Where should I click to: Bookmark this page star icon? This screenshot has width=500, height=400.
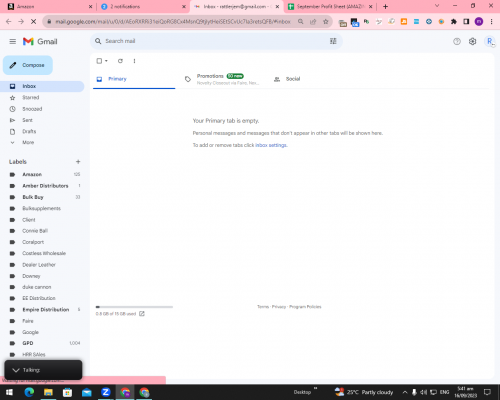click(326, 22)
